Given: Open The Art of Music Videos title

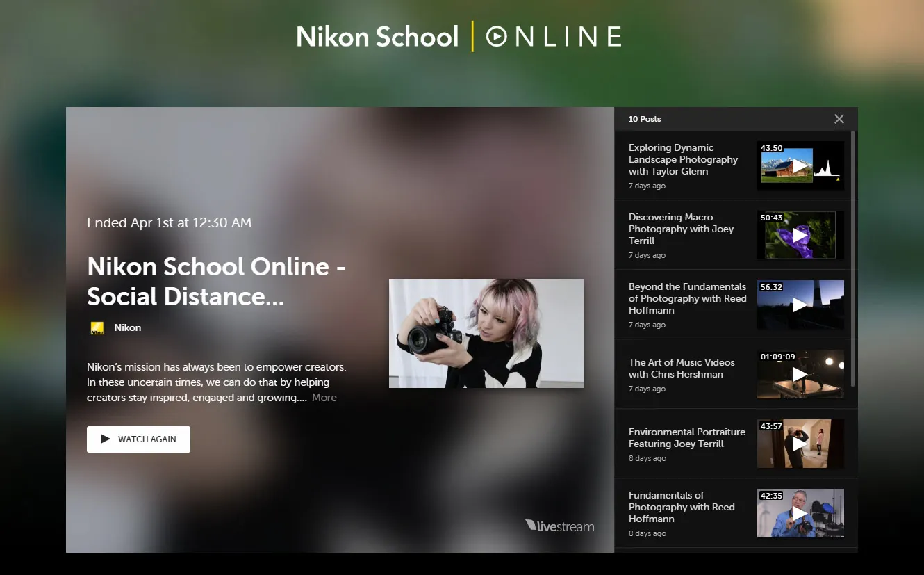Looking at the screenshot, I should tap(681, 368).
